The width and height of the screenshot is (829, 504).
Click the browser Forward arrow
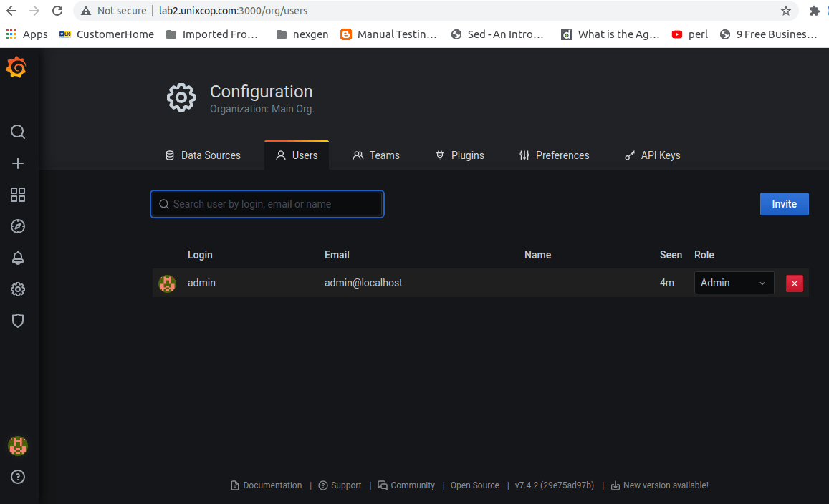pos(34,11)
